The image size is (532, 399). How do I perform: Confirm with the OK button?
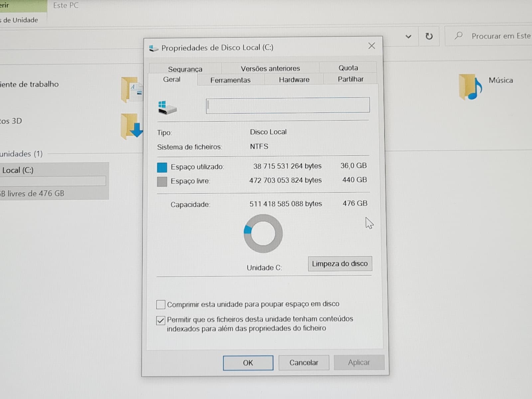pyautogui.click(x=248, y=363)
